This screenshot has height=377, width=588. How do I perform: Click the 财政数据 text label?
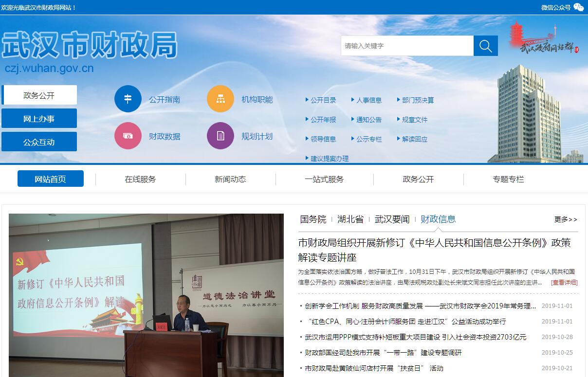point(165,136)
